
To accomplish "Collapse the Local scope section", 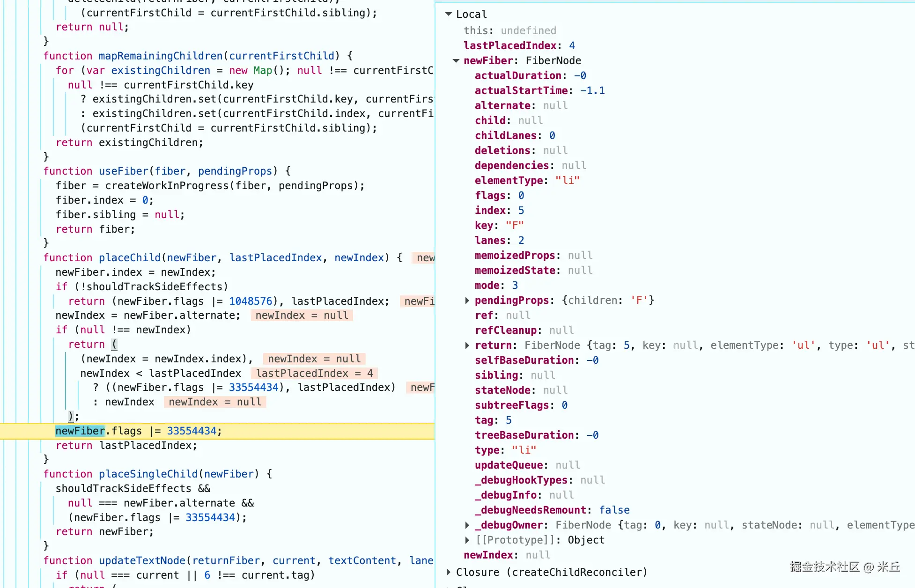I will click(x=449, y=15).
